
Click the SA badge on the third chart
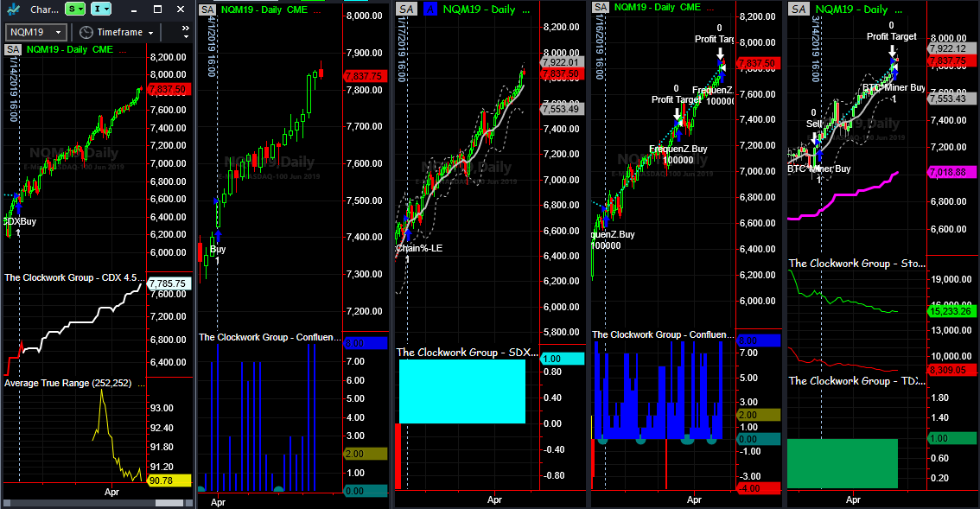pyautogui.click(x=406, y=9)
